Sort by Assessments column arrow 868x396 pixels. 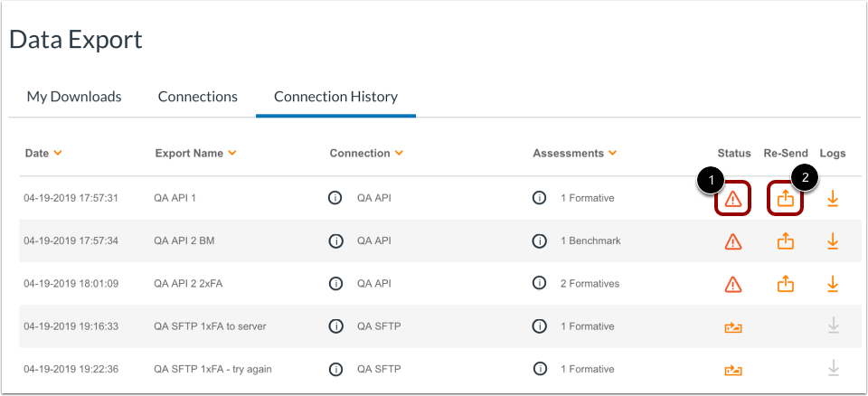(613, 154)
